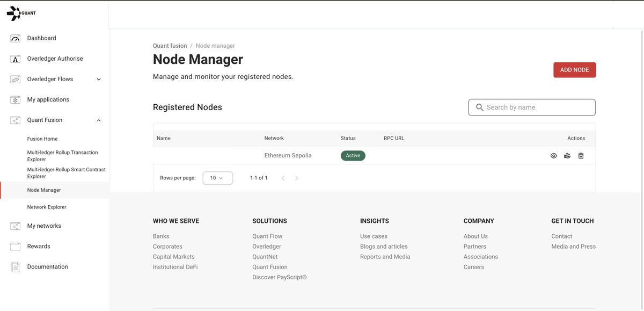Open the QuantNet footer link
Screen dimensions: 644x311
(x=265, y=257)
